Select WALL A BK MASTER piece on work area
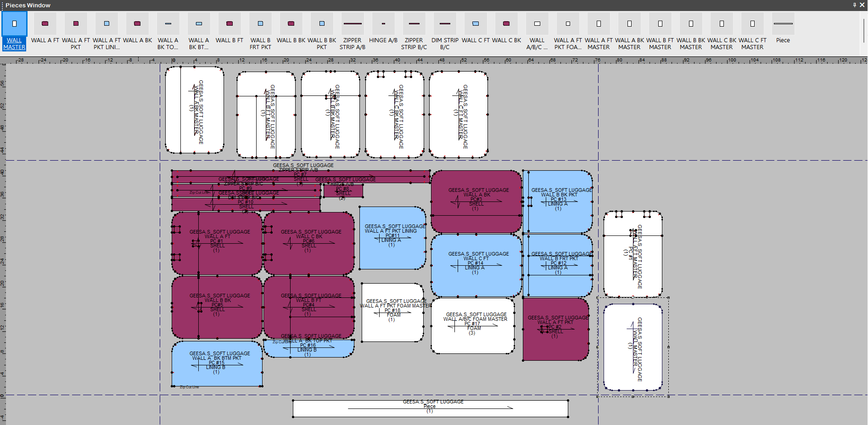 click(195, 110)
